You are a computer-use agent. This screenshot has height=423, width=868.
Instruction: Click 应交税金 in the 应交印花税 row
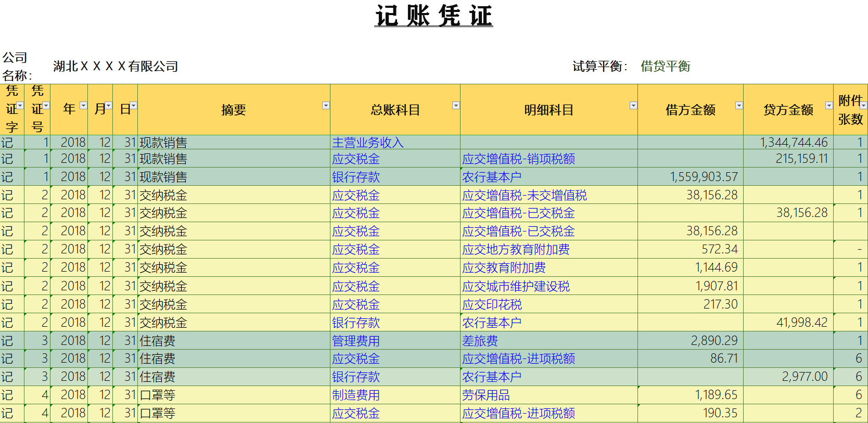click(x=356, y=304)
